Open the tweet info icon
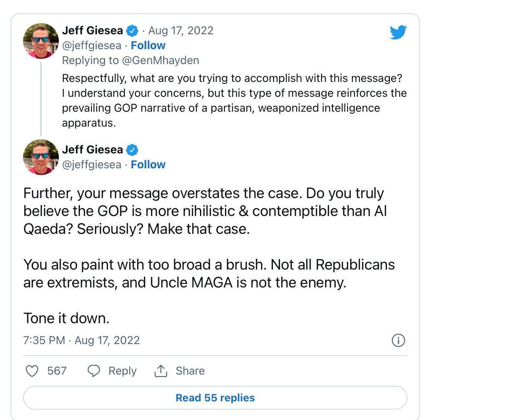 pos(399,340)
